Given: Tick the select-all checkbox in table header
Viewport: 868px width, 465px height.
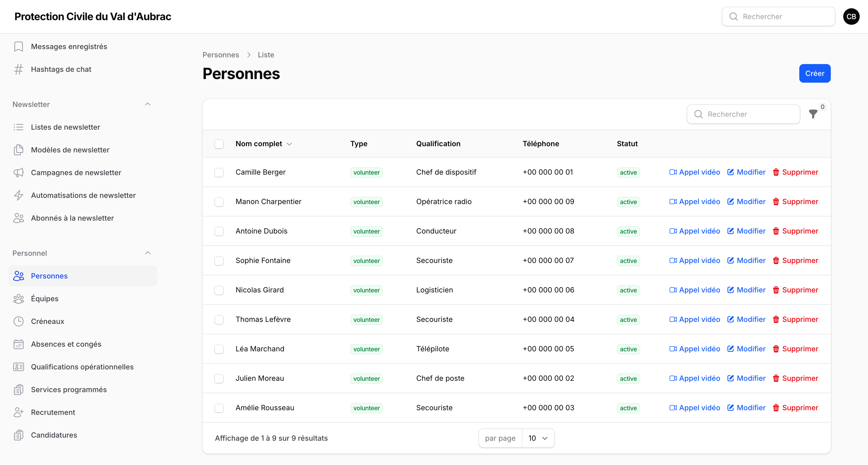Looking at the screenshot, I should pyautogui.click(x=219, y=144).
